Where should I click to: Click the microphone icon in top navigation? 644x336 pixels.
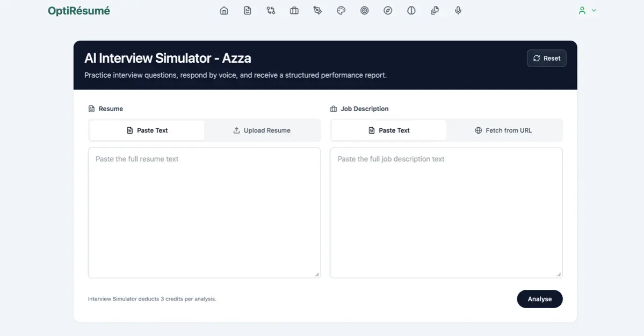[x=458, y=11]
